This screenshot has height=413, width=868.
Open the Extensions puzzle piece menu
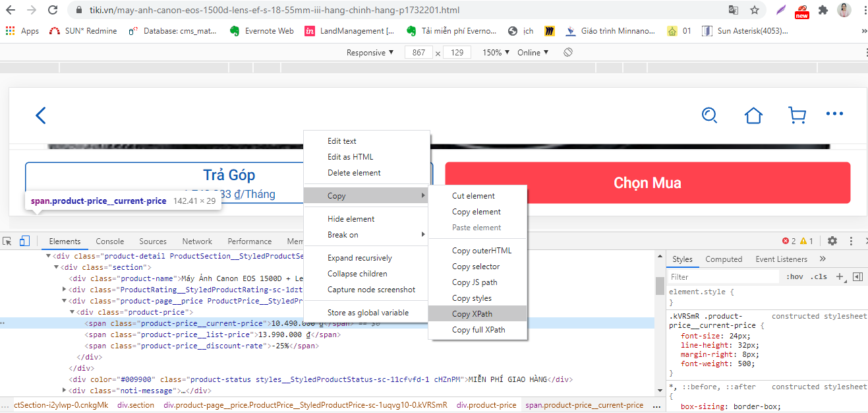click(823, 10)
